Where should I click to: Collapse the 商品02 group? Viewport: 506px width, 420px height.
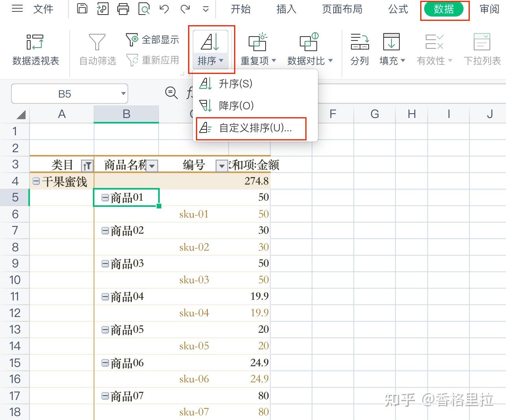click(105, 230)
